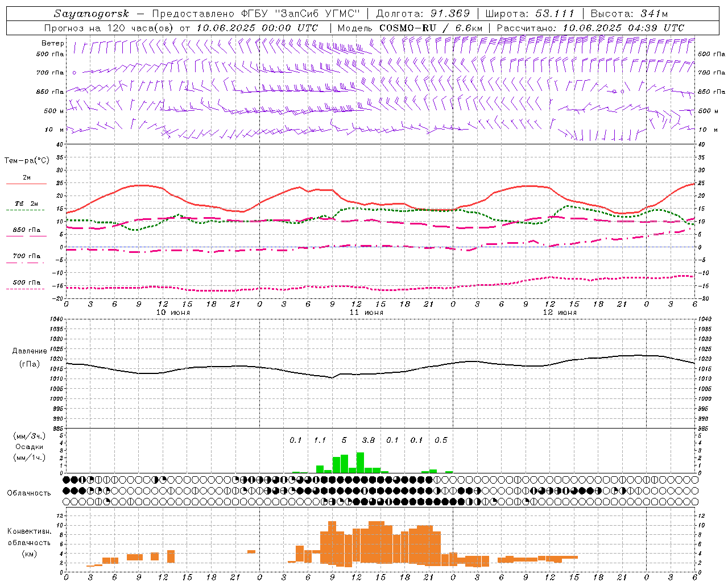
Task: Select the 'Давление' pressure panel label
Action: click(x=30, y=351)
